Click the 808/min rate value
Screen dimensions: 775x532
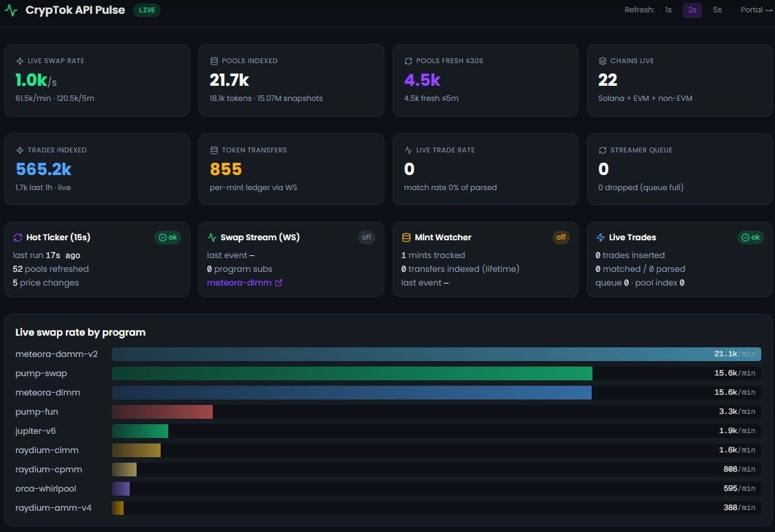pos(739,470)
